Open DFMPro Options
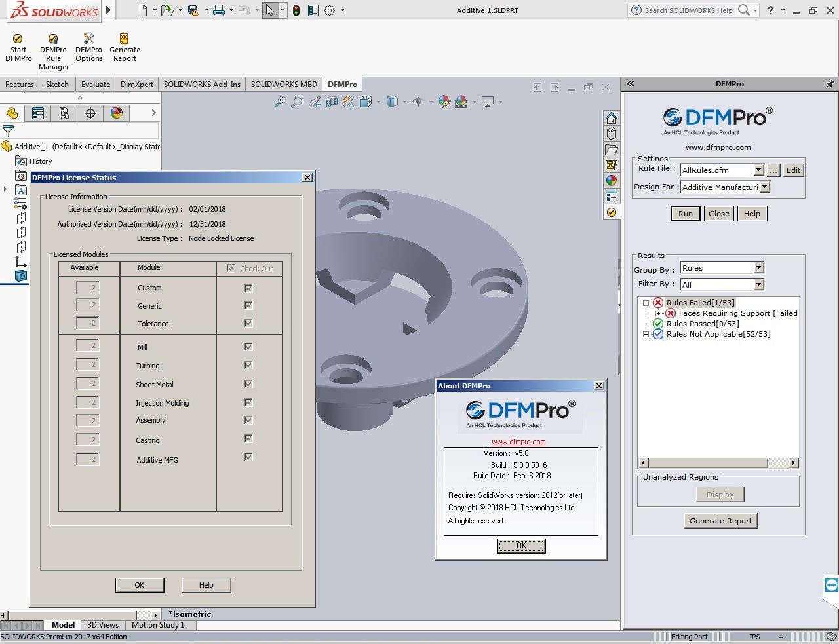The width and height of the screenshot is (839, 644). (x=89, y=48)
